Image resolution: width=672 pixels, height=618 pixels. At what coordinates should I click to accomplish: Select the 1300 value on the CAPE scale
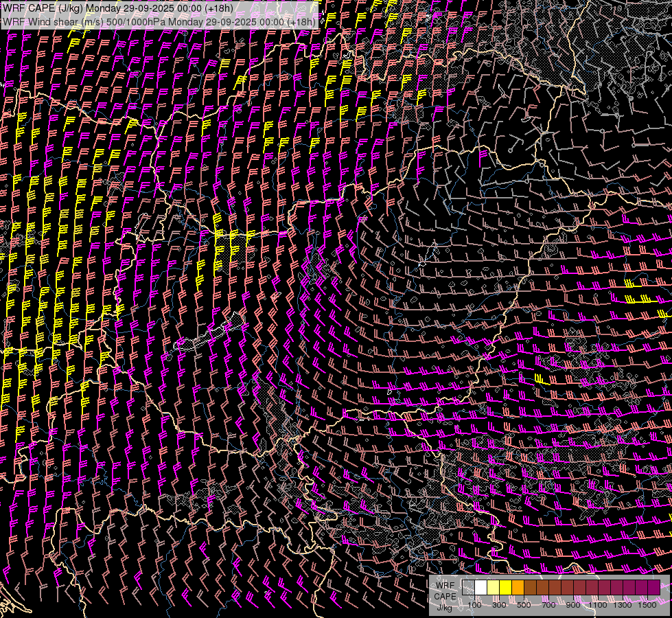point(623,605)
